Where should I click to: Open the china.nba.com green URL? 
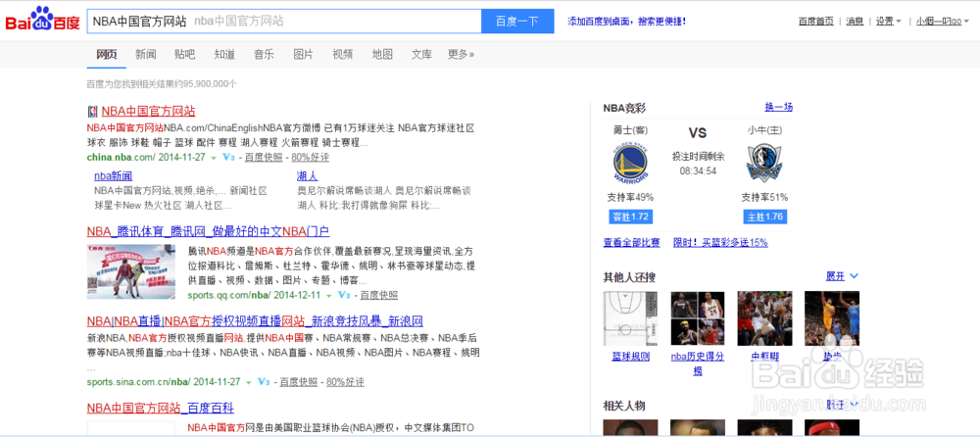[121, 158]
